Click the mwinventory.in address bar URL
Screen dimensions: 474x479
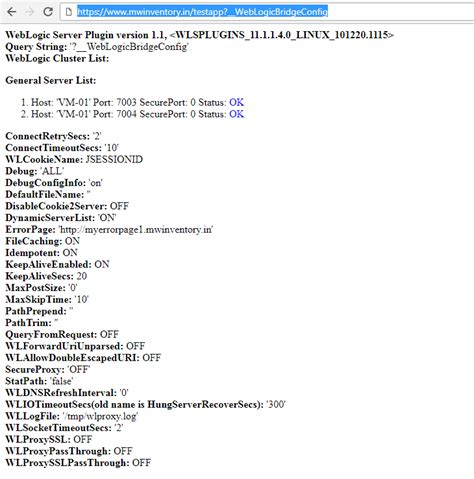point(203,12)
